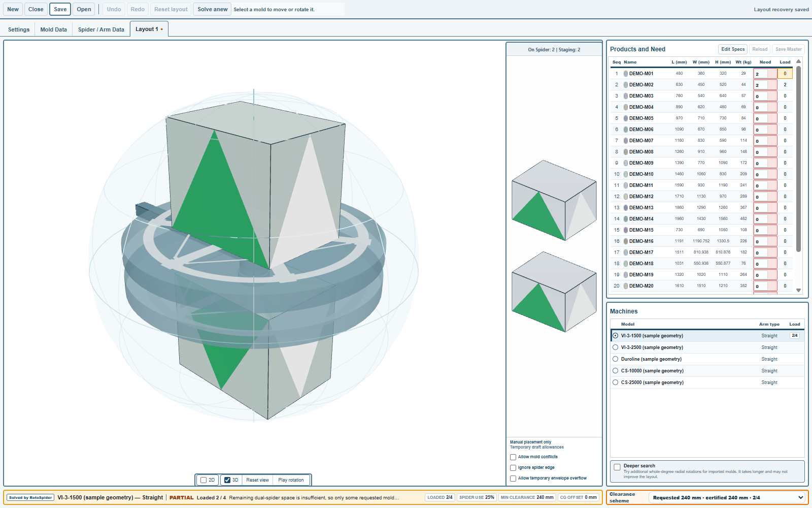Click the MIN CLEARANCE 240 mm status chip

(527, 497)
